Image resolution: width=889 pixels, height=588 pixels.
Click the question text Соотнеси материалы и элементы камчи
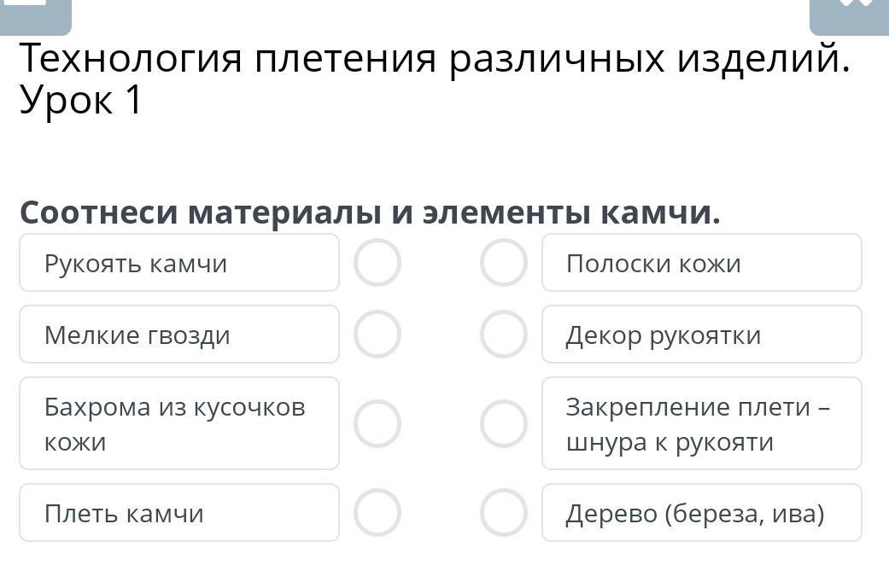[370, 212]
